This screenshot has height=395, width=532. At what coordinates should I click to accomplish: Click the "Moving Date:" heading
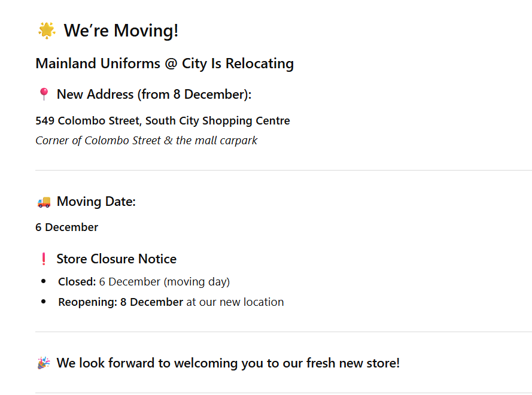(x=96, y=202)
